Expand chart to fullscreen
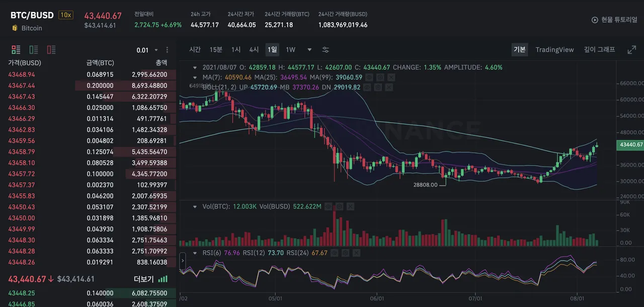Viewport: 644px width, 307px height. pos(632,50)
